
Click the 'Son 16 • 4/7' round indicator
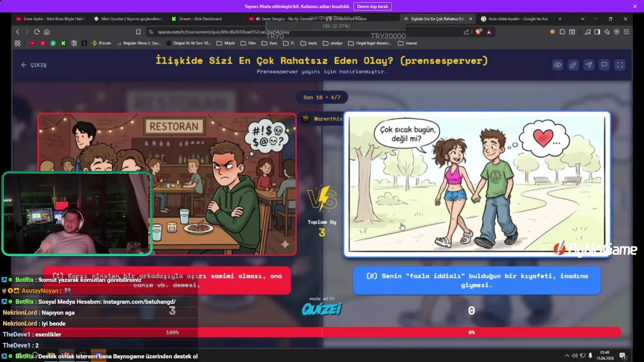pos(322,97)
